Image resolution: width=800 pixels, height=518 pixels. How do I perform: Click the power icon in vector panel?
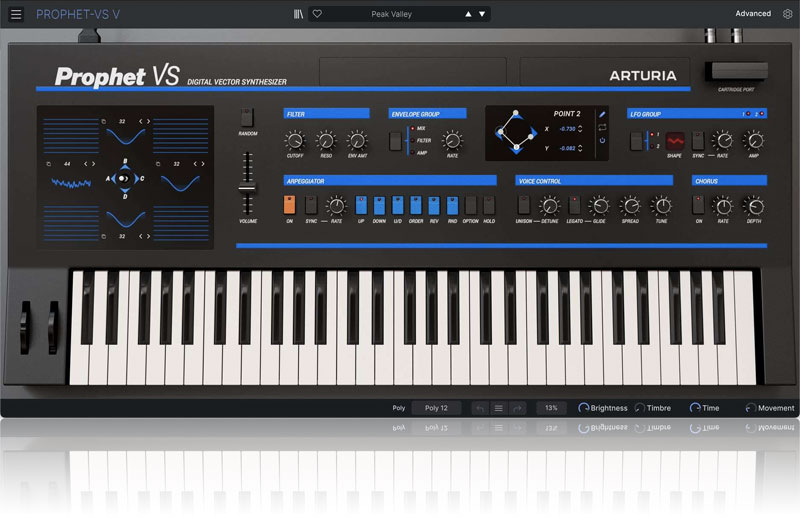coord(603,141)
